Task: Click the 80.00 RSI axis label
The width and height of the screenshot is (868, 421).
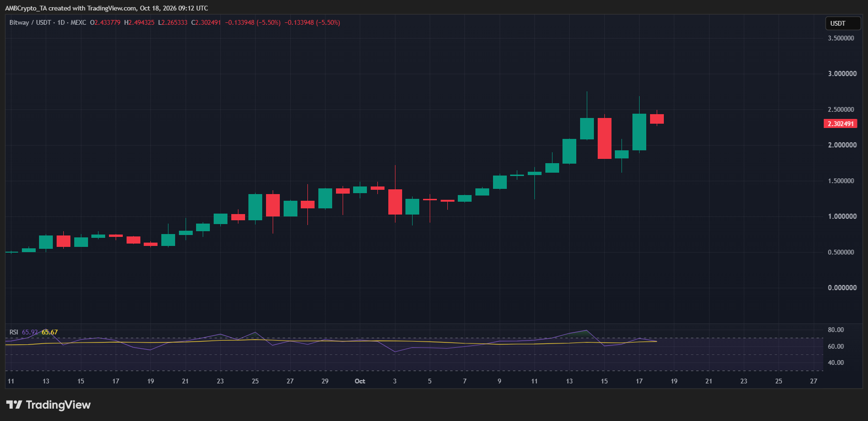Action: coord(836,330)
